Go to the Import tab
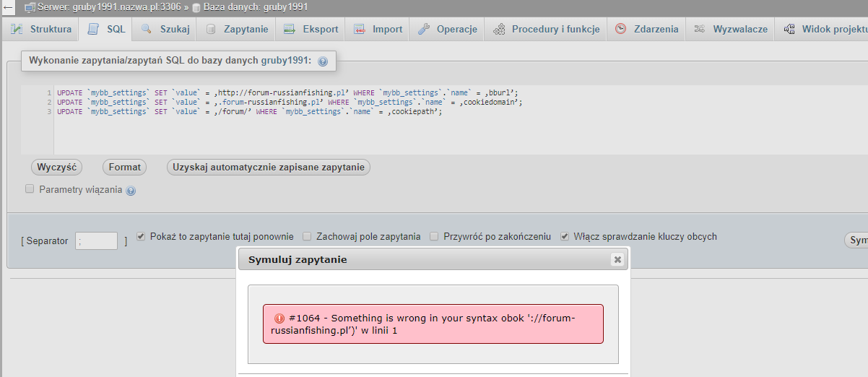 (x=378, y=30)
